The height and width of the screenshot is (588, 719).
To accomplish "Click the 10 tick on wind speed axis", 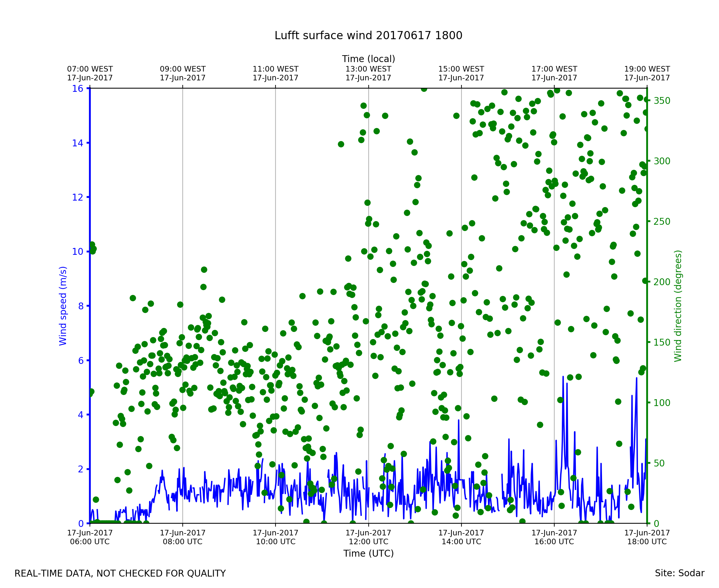I will pos(77,252).
